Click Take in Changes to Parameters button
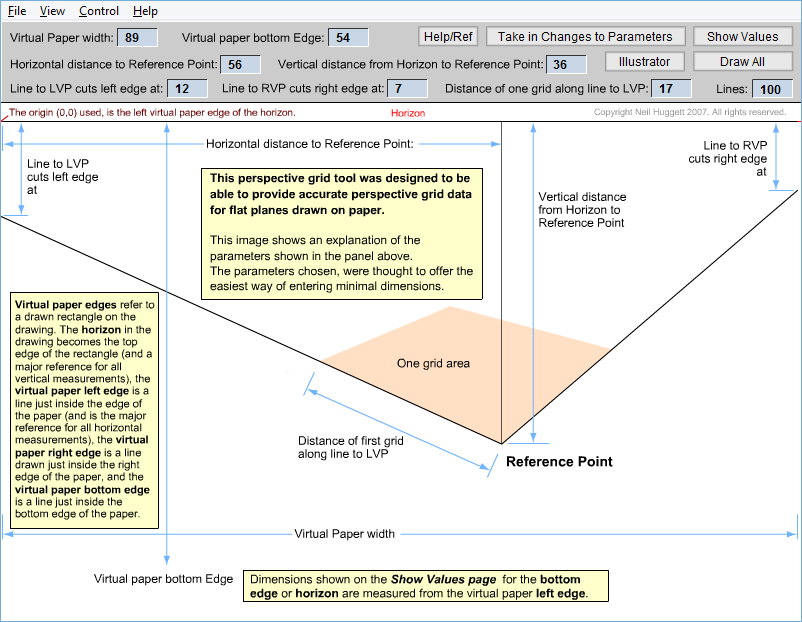 585,37
